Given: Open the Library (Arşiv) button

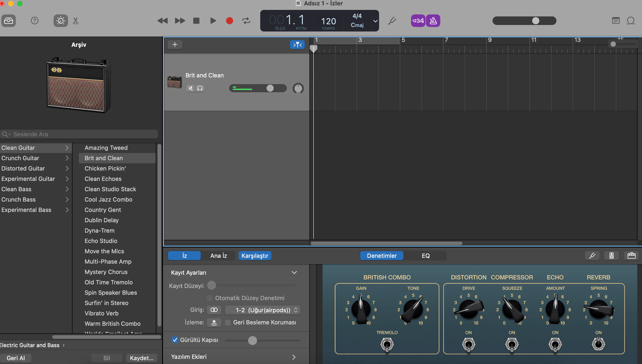Looking at the screenshot, I should [9, 20].
